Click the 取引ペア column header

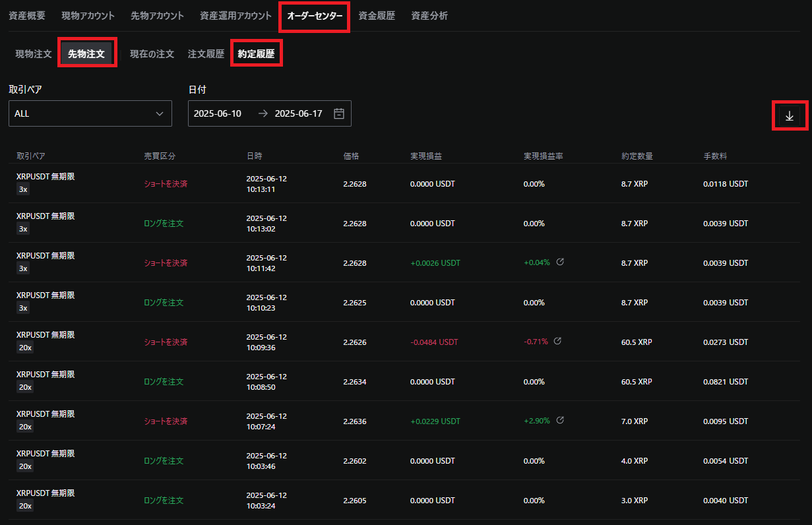tap(32, 156)
